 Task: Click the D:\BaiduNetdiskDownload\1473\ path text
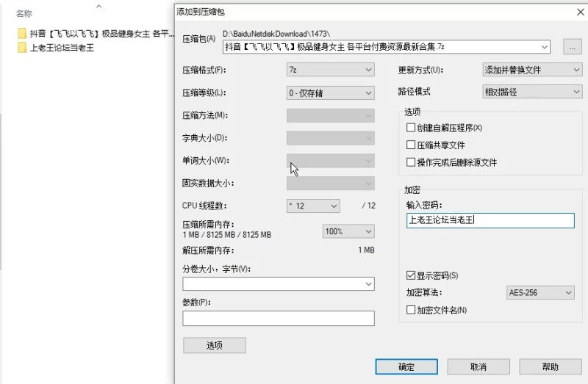[x=276, y=34]
